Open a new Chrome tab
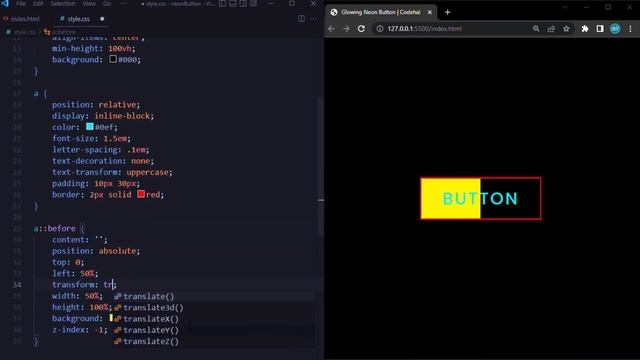640x360 pixels. click(x=447, y=12)
